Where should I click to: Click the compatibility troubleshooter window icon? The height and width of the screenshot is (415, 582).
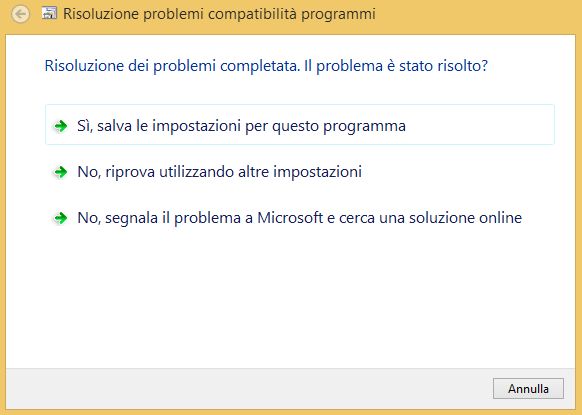(x=49, y=13)
